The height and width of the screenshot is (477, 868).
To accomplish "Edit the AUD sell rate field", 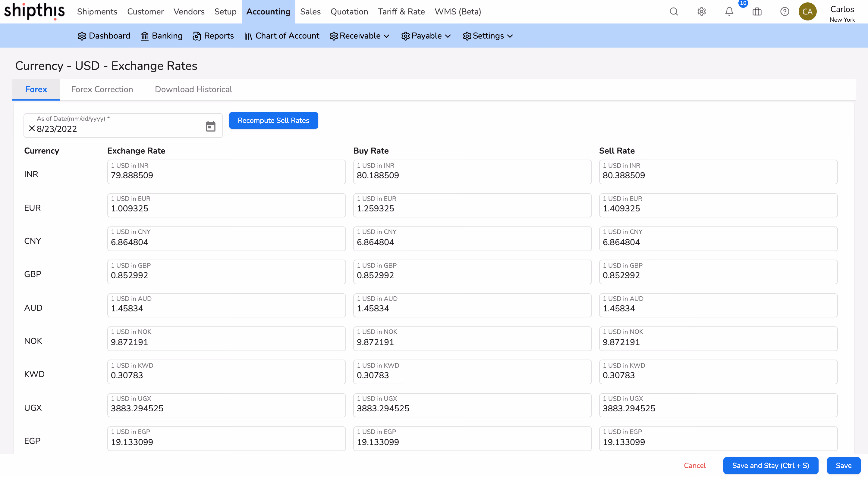I will coord(718,305).
